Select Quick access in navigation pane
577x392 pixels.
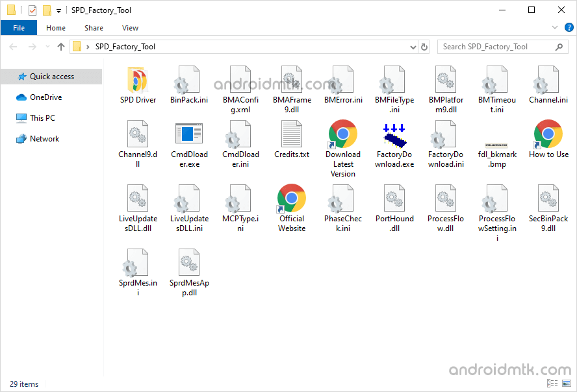(x=51, y=77)
